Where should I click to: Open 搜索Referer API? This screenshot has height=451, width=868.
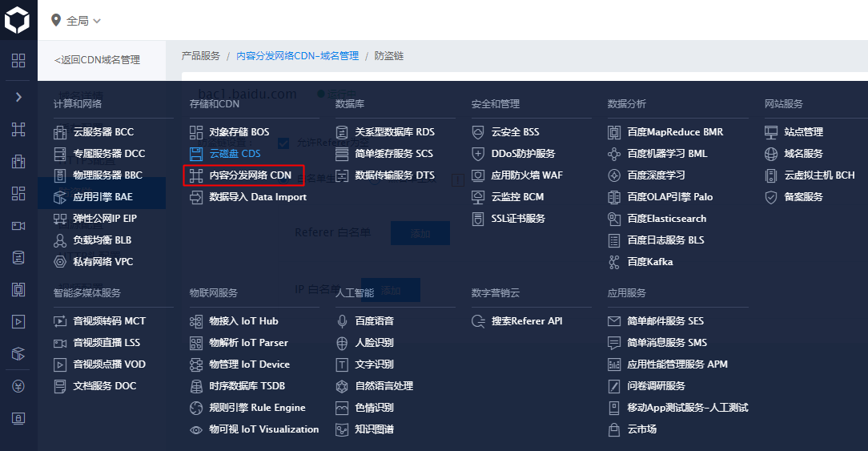click(x=527, y=320)
